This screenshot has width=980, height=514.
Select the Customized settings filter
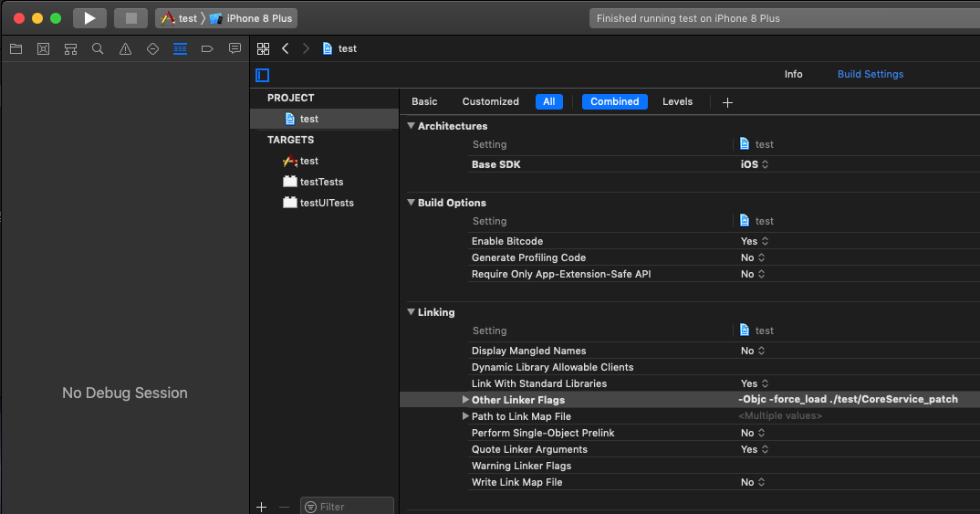click(490, 101)
